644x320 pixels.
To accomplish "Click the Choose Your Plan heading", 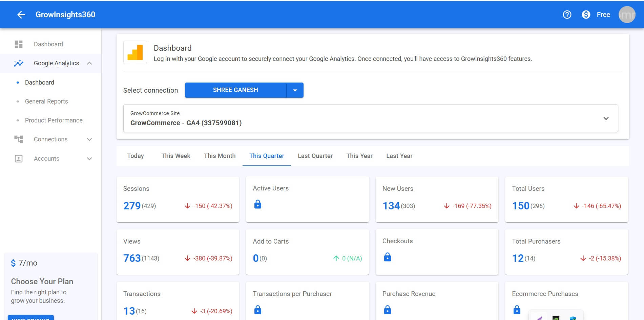I will (42, 281).
